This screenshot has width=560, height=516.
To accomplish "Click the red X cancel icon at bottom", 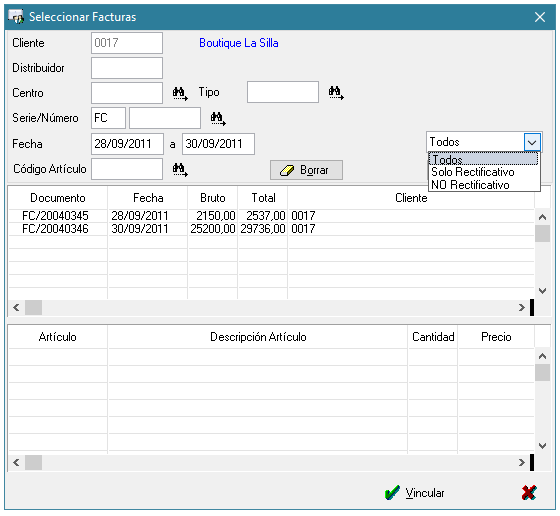I will 529,493.
